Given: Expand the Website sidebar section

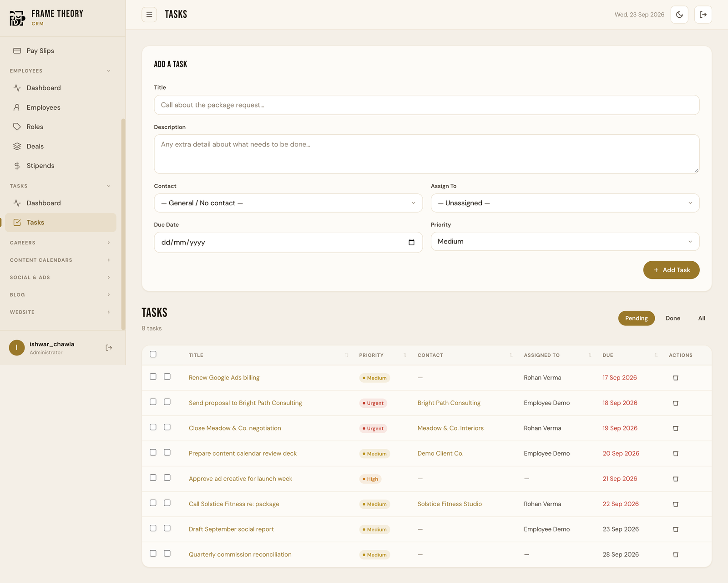Looking at the screenshot, I should 61,312.
